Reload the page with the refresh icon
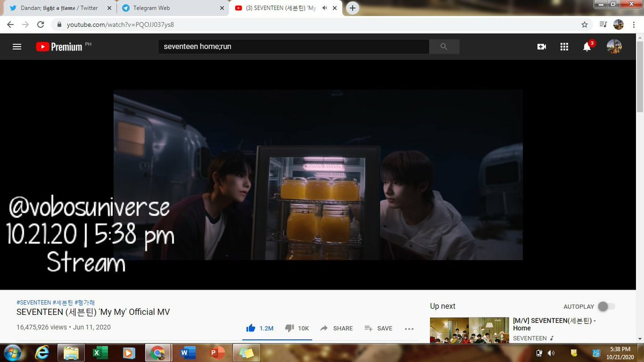 [40, 25]
